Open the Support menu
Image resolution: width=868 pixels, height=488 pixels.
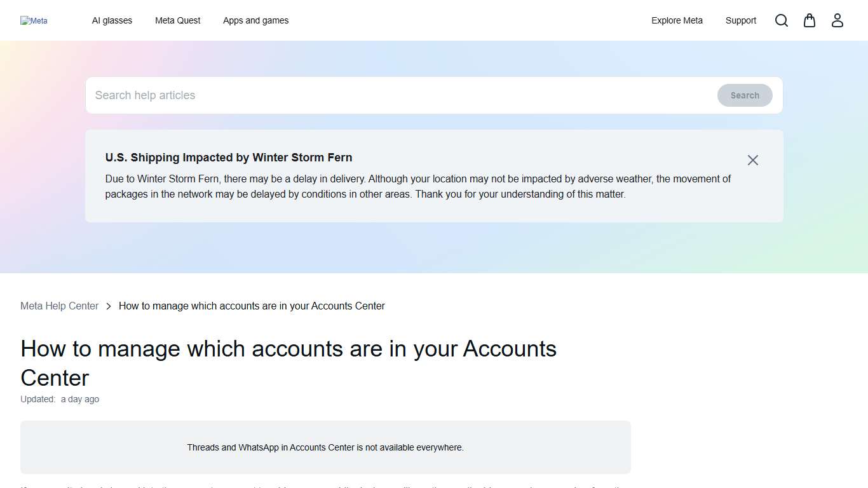[x=740, y=20]
